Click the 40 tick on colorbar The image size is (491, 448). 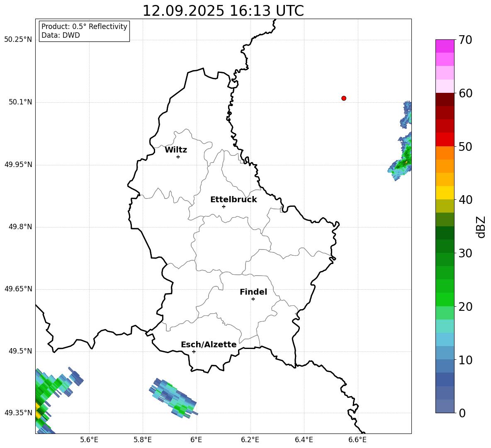point(465,200)
